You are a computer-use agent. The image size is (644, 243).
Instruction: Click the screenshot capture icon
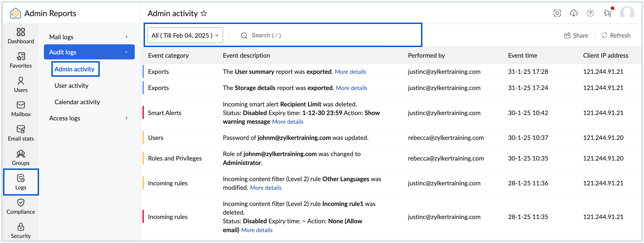[x=557, y=13]
